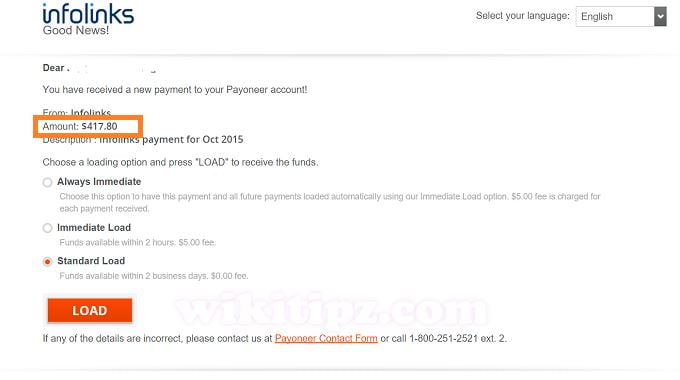Click the funds within 2 hours description
The image size is (680, 380).
click(x=137, y=242)
